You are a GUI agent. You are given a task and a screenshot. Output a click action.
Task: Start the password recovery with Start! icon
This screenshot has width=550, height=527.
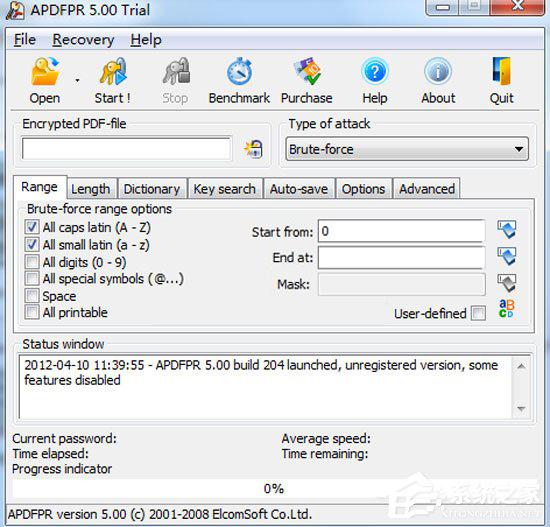pos(113,72)
